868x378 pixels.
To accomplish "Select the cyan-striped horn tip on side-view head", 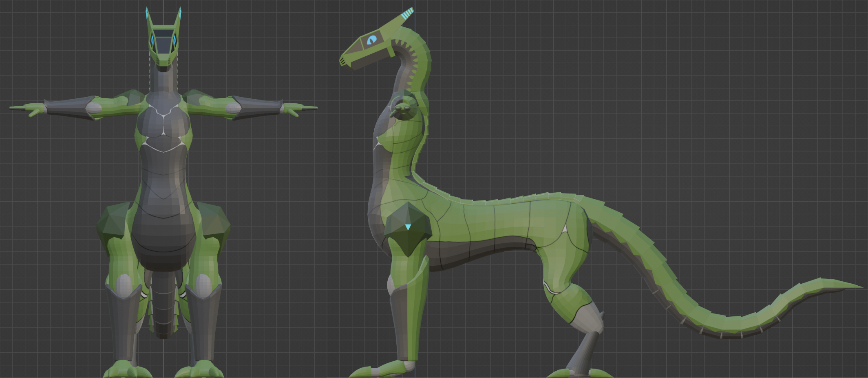I will point(407,13).
